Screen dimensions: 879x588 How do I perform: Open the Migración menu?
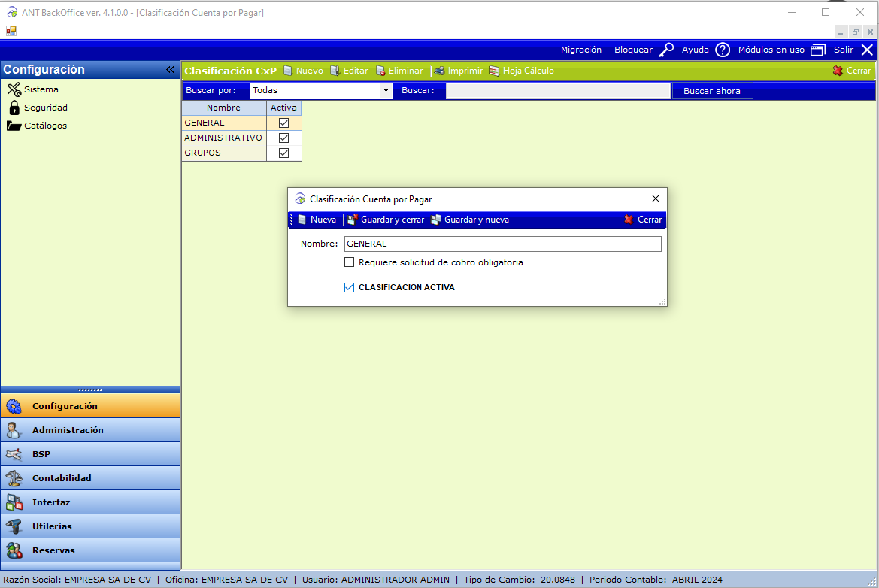(x=581, y=50)
